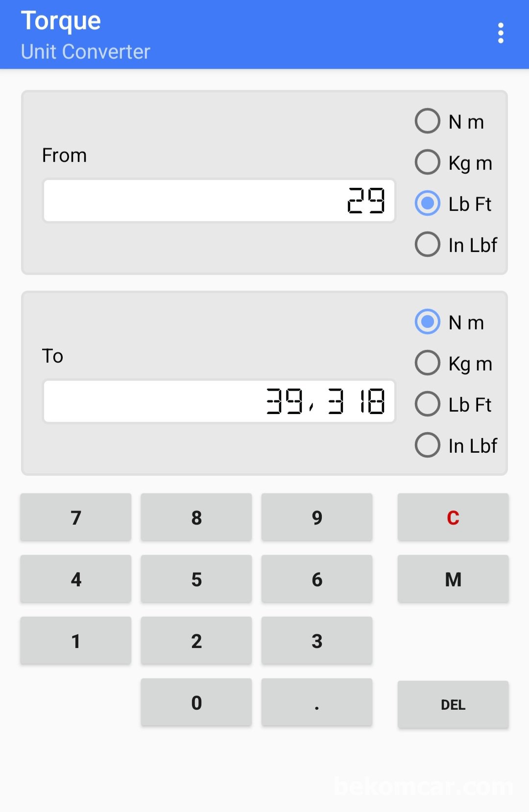This screenshot has width=529, height=812.
Task: Open the three-dot overflow menu
Action: pyautogui.click(x=500, y=33)
